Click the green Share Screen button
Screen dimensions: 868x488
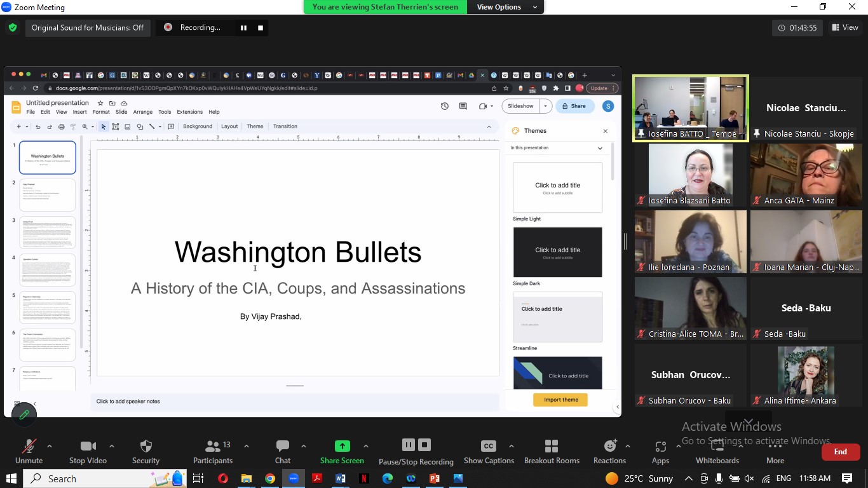342,452
